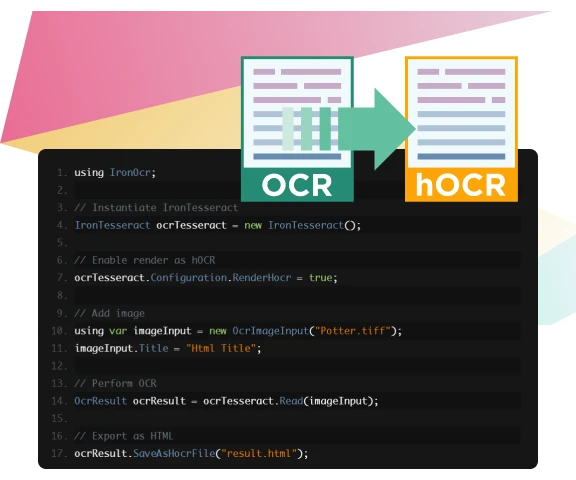576x480 pixels.
Task: Click the "// Instantiate IronTesseract" comment
Action: (156, 208)
